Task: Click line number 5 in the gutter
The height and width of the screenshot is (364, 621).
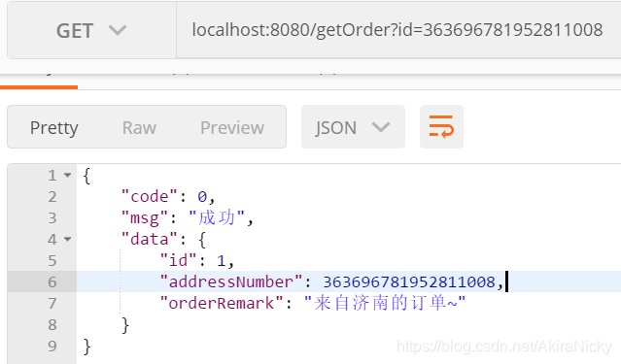Action: point(52,261)
